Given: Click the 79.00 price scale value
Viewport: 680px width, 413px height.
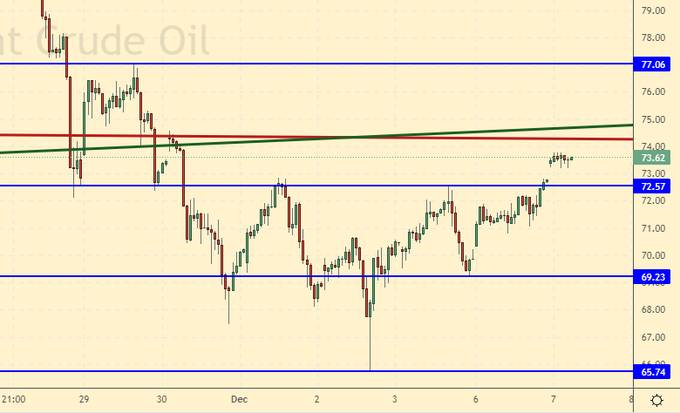Looking at the screenshot, I should click(653, 11).
